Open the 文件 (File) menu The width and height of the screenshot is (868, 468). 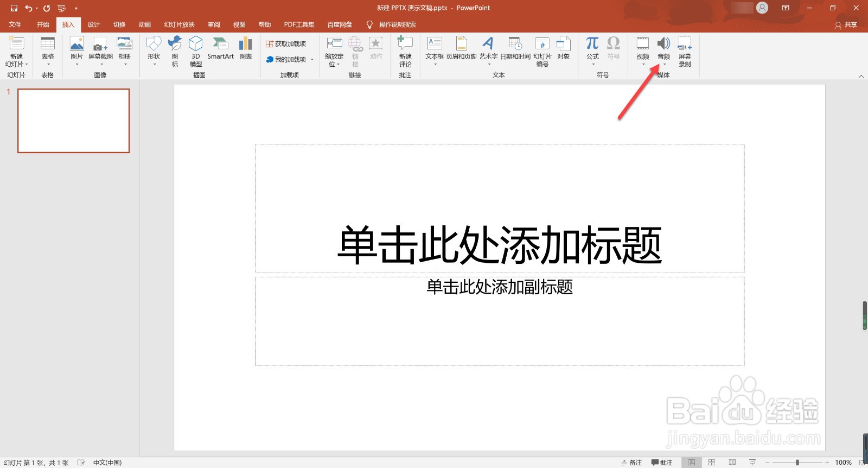(x=15, y=24)
